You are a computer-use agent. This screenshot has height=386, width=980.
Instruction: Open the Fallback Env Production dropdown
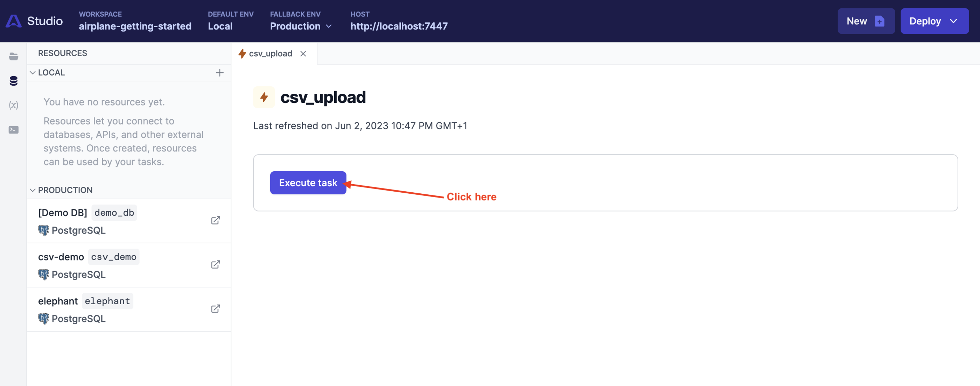point(301,26)
